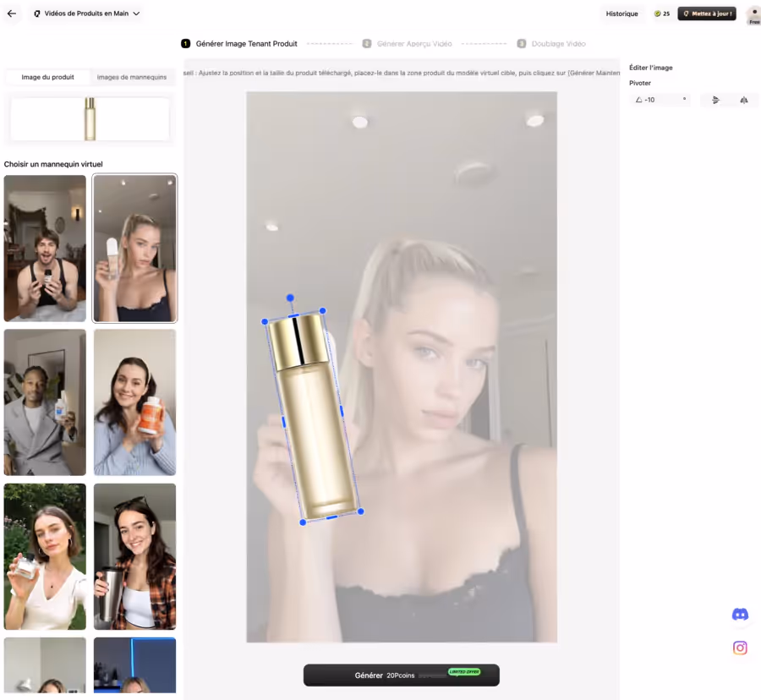
Task: Open the Historique page
Action: point(621,14)
